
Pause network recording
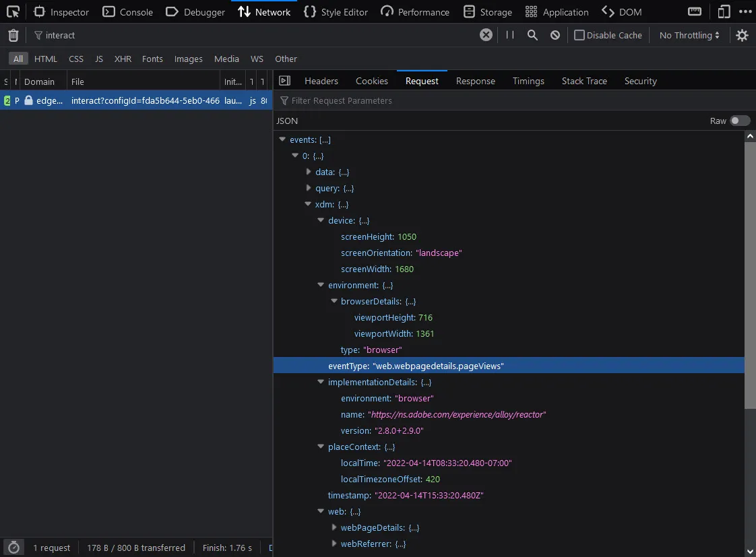(x=509, y=35)
